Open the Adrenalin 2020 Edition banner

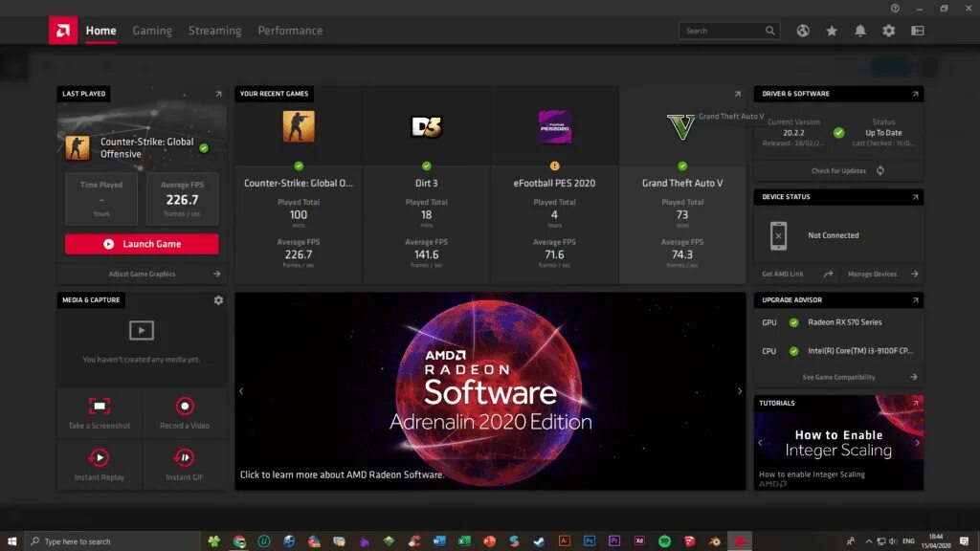click(x=490, y=391)
